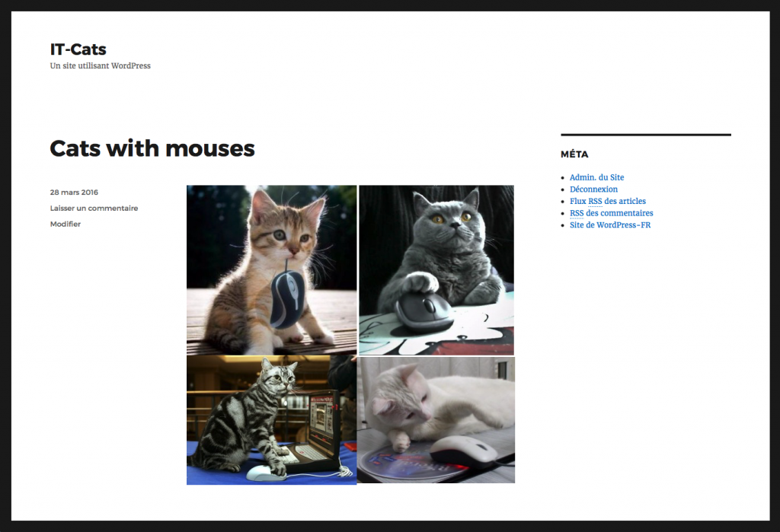Select the tagline Un site utilisant WordPress
Viewport: 780px width, 532px height.
pos(100,65)
